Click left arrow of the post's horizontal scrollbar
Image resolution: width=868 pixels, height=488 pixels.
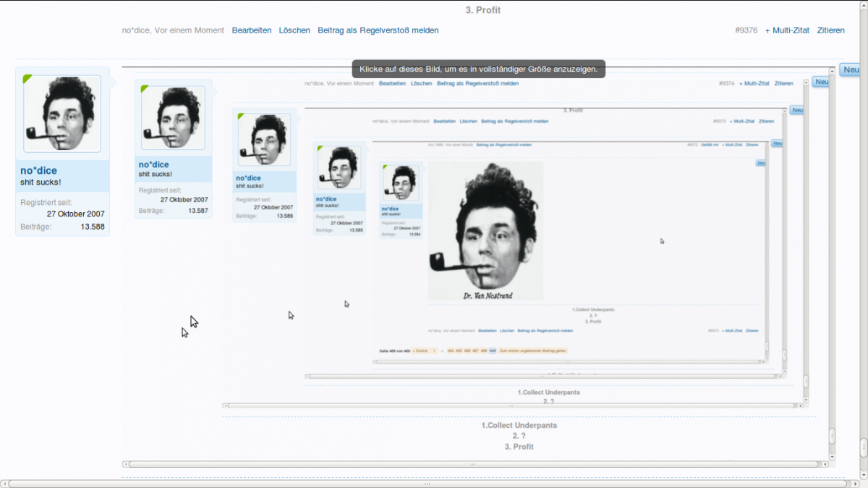tap(126, 464)
